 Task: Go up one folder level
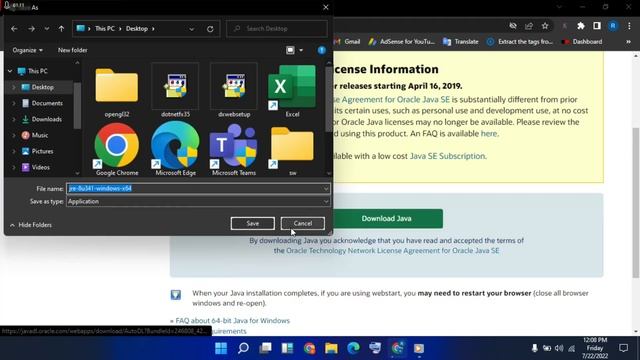[61, 29]
